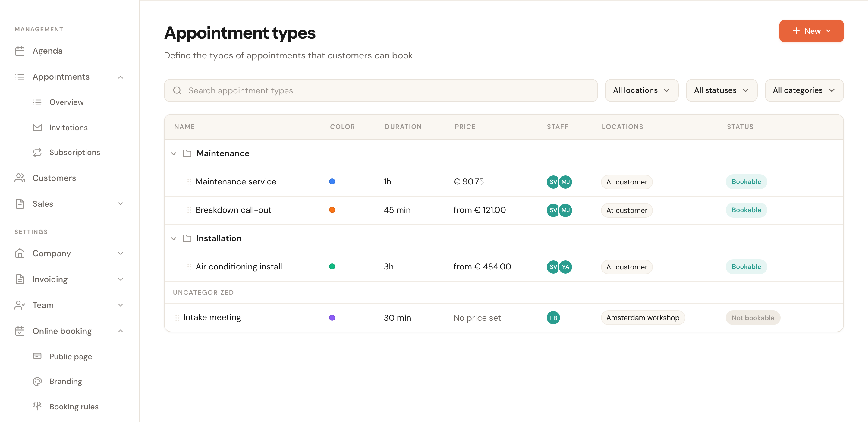Click the New appointment type button

811,31
